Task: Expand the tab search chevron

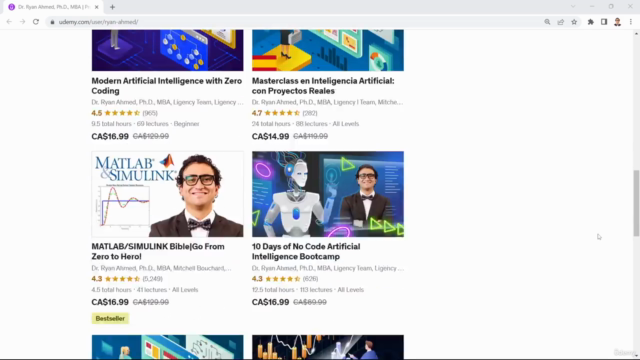Action: pyautogui.click(x=573, y=7)
